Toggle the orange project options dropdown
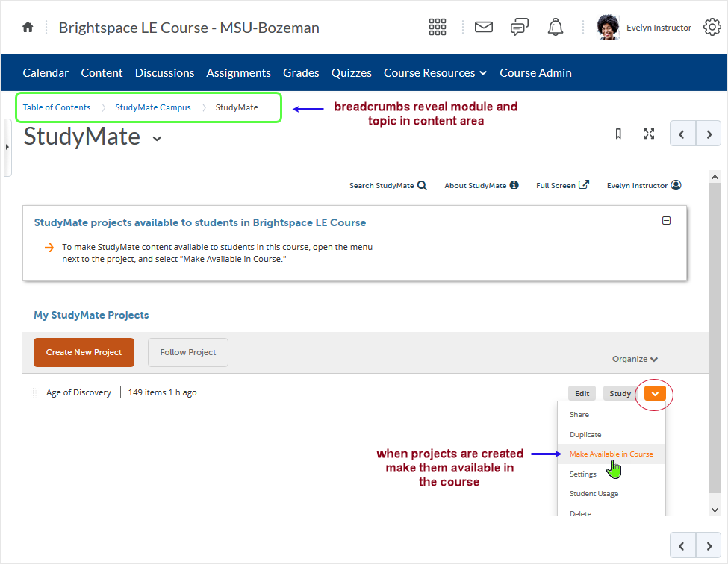The height and width of the screenshot is (564, 728). point(655,394)
